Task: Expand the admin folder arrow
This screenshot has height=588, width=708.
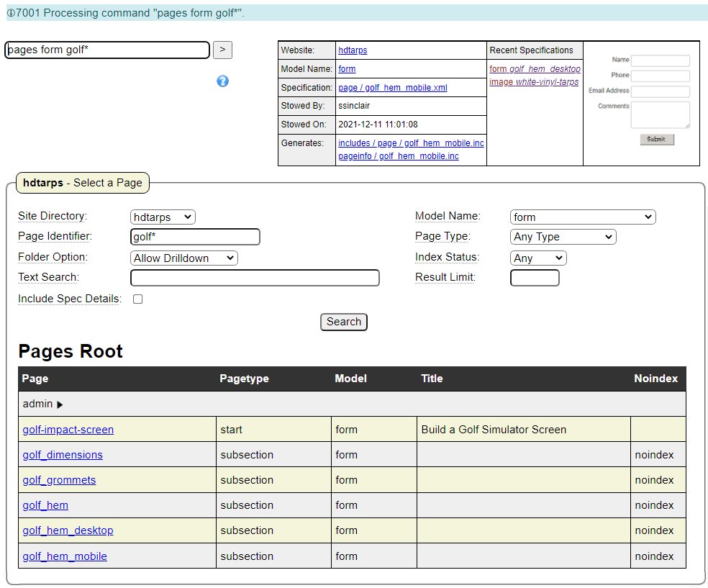Action: 60,405
